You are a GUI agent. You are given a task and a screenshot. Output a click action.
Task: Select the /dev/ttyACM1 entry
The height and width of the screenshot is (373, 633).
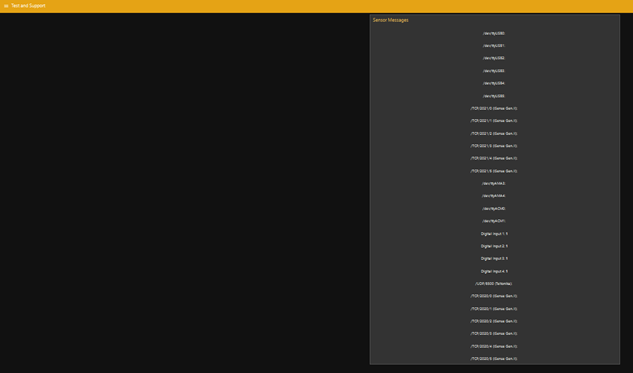(x=494, y=221)
